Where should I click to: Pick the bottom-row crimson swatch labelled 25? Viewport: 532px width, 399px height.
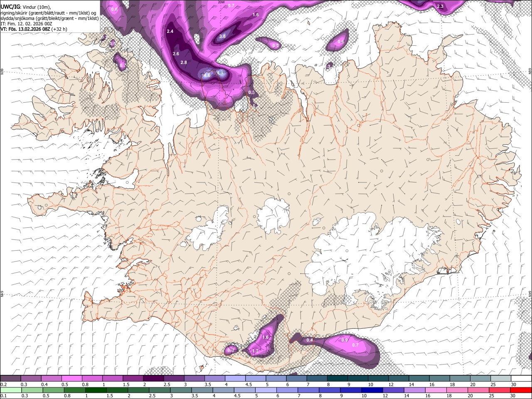499,390
